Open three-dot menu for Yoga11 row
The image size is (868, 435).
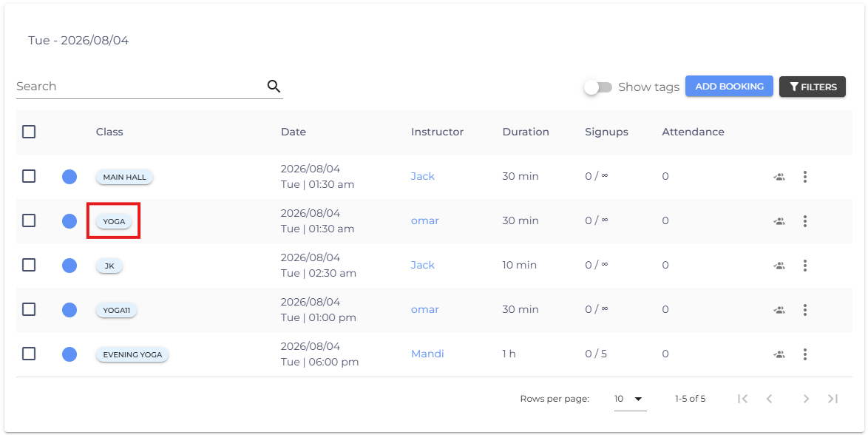[805, 310]
